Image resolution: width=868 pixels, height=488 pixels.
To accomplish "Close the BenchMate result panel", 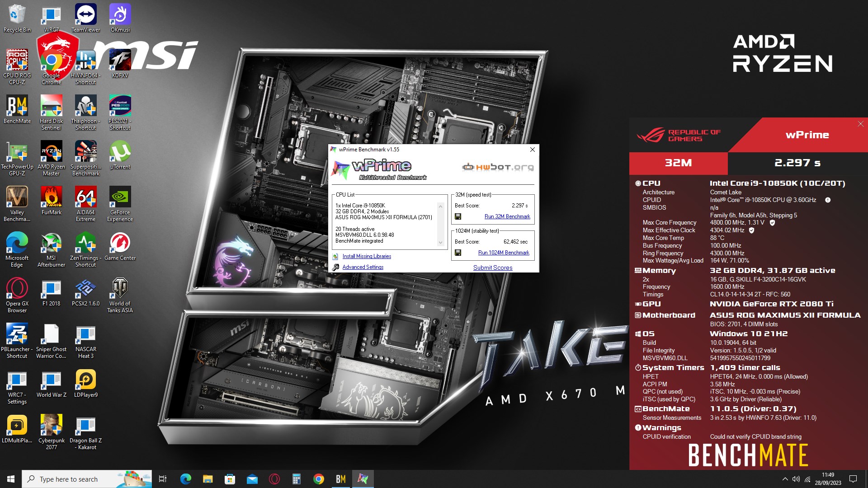I will 861,124.
